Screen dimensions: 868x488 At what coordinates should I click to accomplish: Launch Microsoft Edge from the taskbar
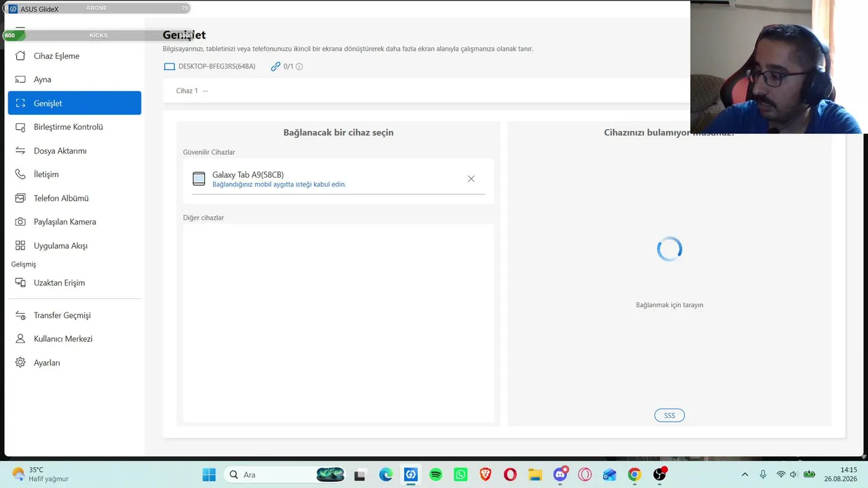tap(385, 474)
